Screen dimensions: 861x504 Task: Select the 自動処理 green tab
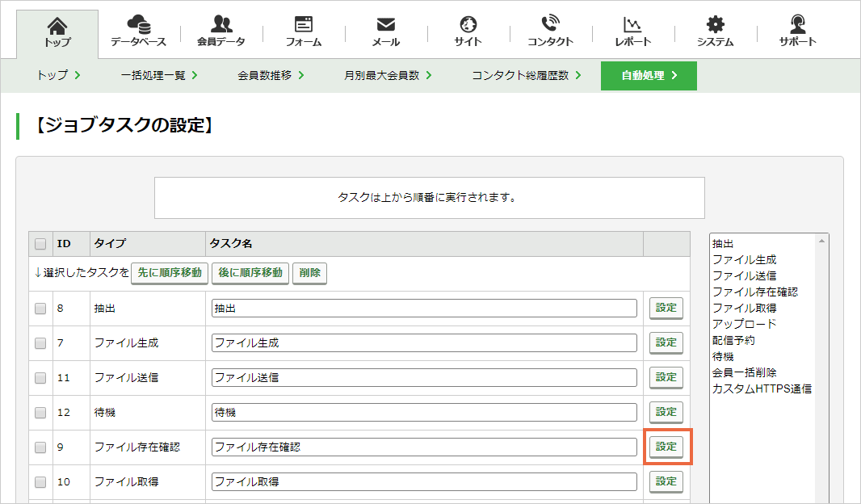point(649,76)
